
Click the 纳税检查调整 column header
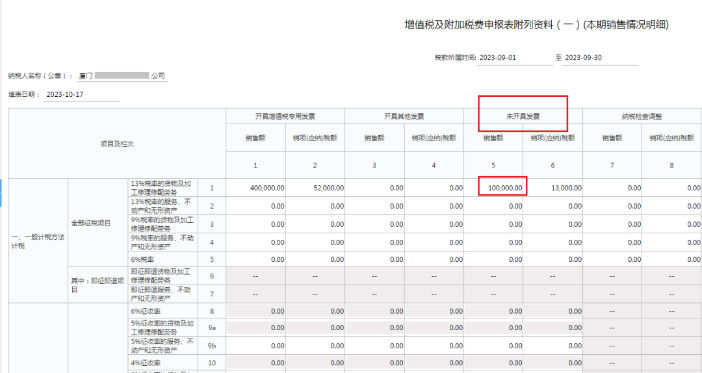642,116
